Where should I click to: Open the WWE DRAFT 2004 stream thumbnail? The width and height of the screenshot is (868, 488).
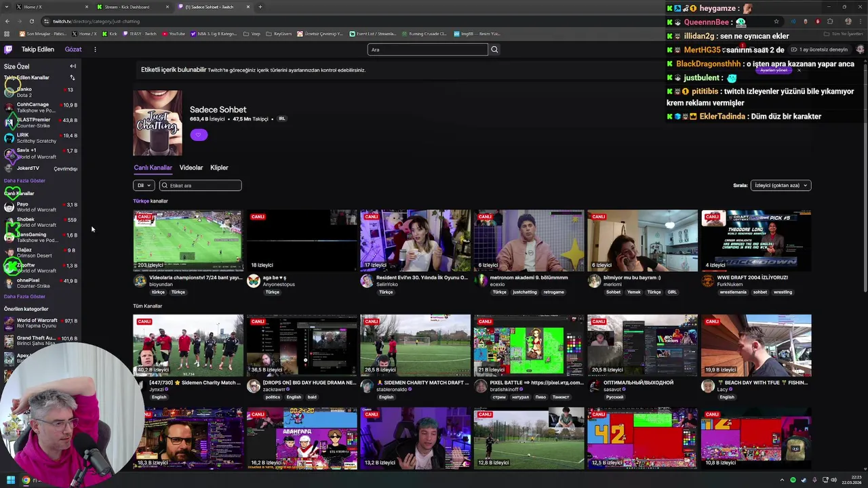click(x=756, y=241)
